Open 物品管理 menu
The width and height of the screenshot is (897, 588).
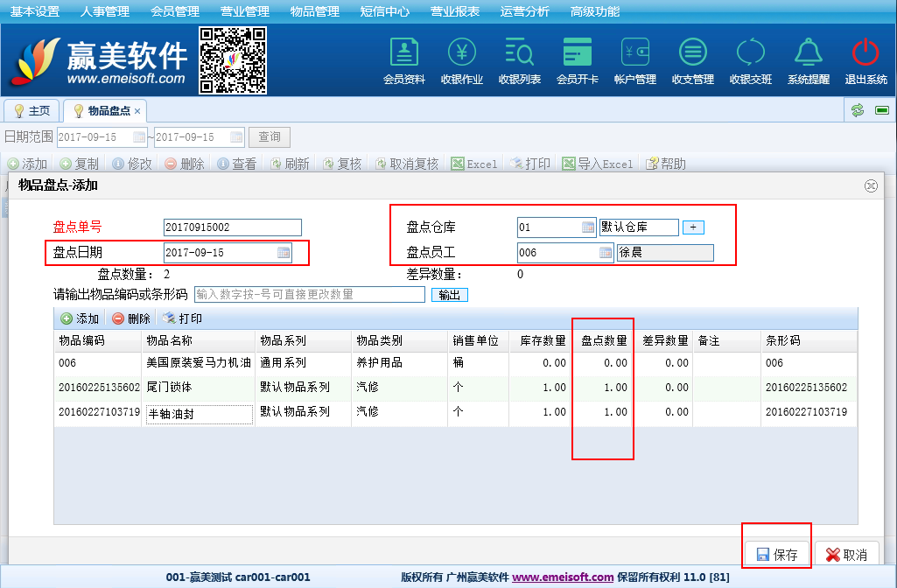[x=314, y=11]
